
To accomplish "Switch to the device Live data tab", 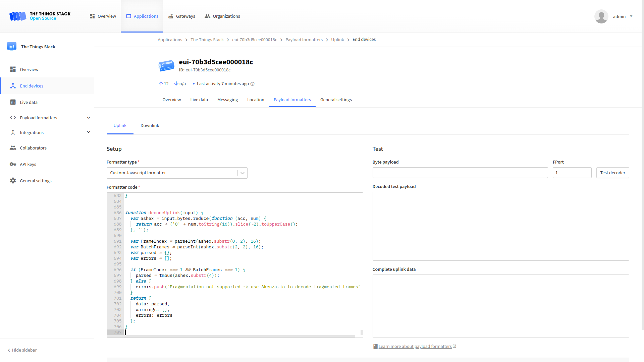I will tap(199, 100).
